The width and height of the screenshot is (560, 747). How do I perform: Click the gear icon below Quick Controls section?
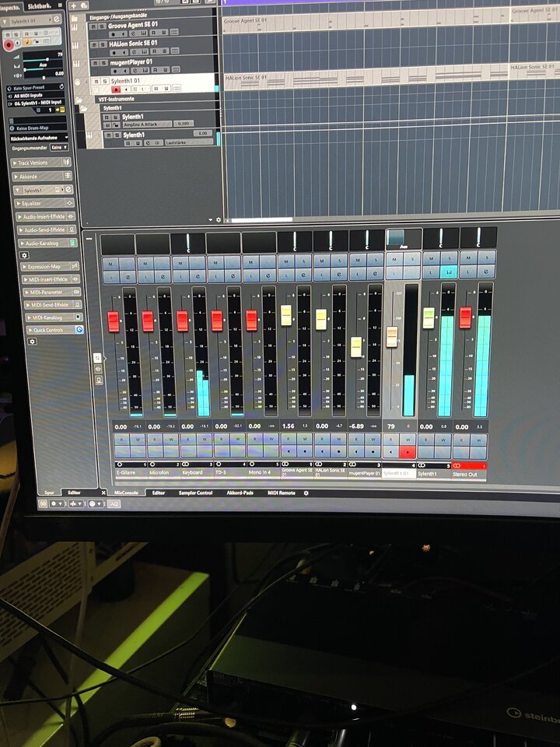(32, 342)
